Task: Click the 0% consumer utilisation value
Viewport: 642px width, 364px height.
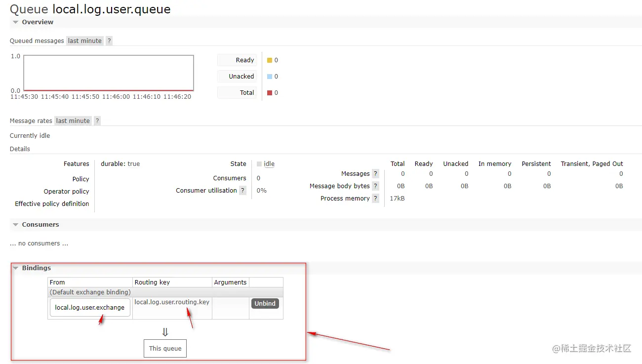Action: tap(262, 191)
